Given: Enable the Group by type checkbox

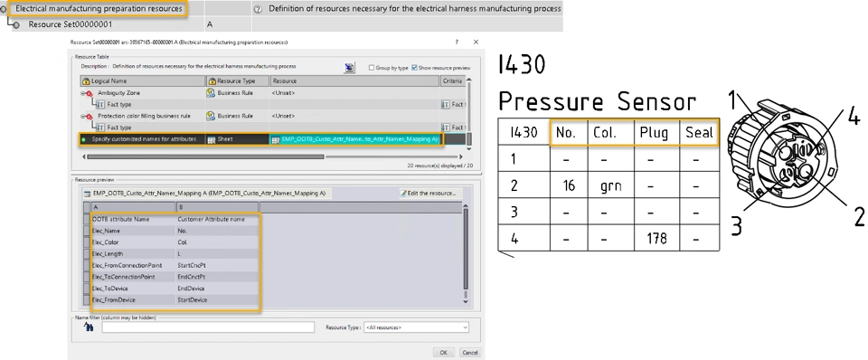Looking at the screenshot, I should coord(372,68).
